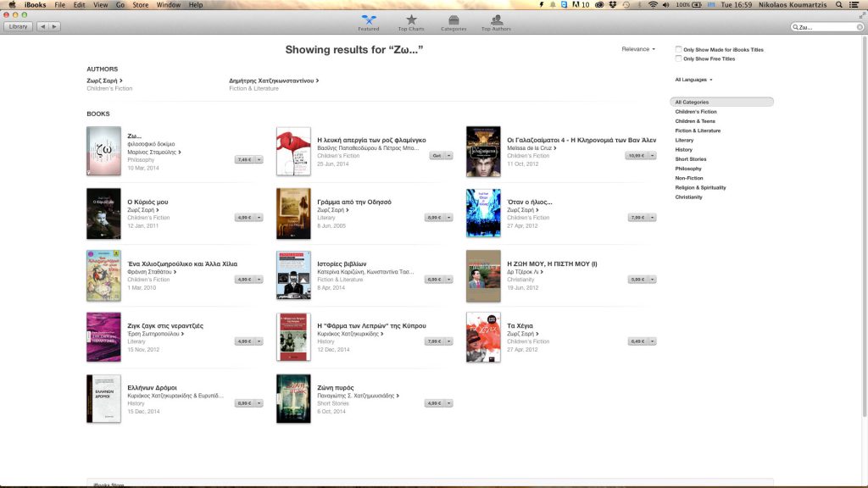Screen dimensions: 868x488
Task: Select All Categories filter
Action: click(x=721, y=102)
